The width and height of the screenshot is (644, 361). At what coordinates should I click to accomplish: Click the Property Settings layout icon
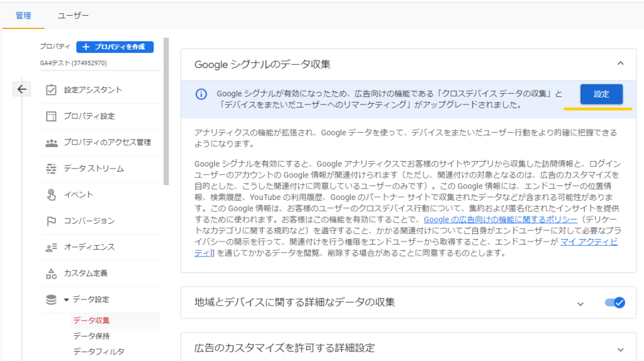(x=51, y=116)
